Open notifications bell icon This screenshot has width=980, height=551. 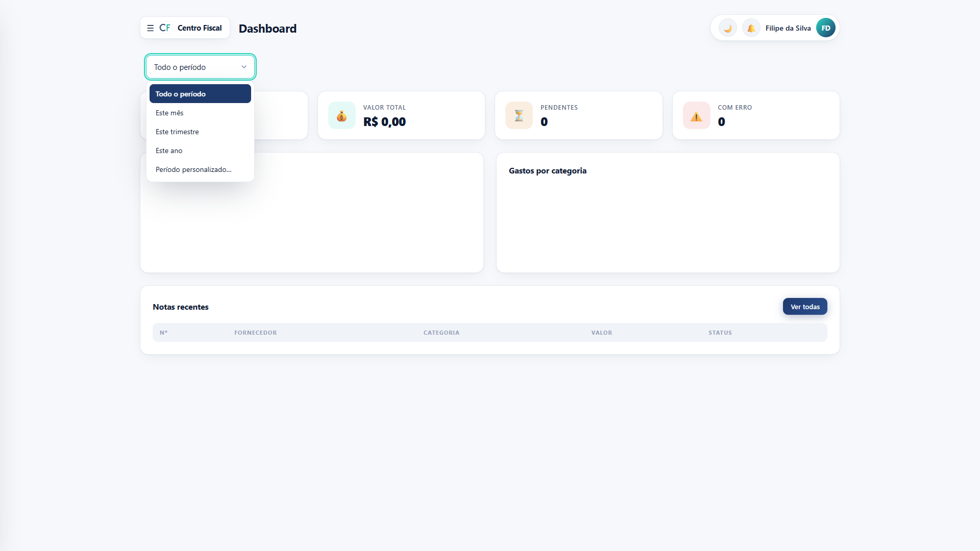[x=751, y=28]
